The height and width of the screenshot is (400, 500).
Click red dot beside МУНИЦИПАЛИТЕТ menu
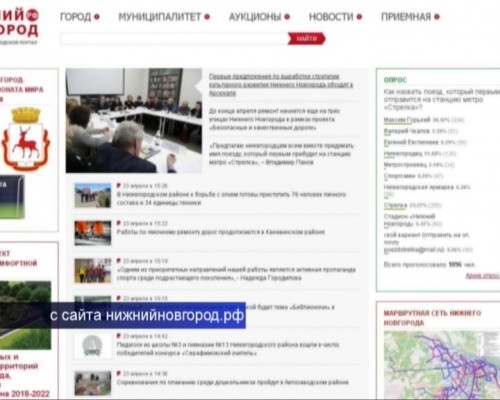207,17
